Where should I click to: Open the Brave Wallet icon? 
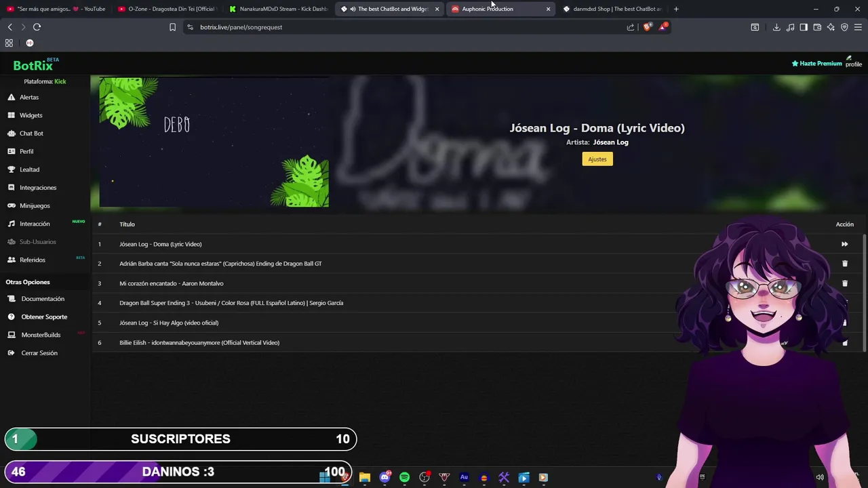817,27
